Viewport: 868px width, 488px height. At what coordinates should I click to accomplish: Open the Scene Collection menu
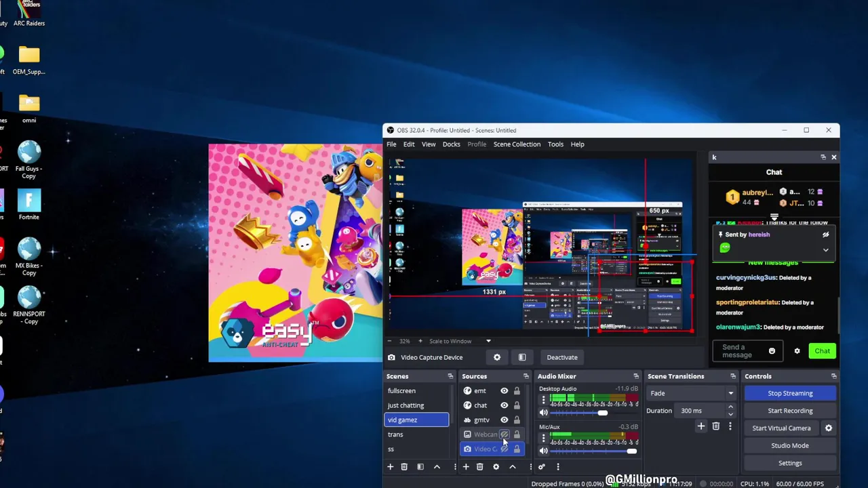pyautogui.click(x=517, y=144)
